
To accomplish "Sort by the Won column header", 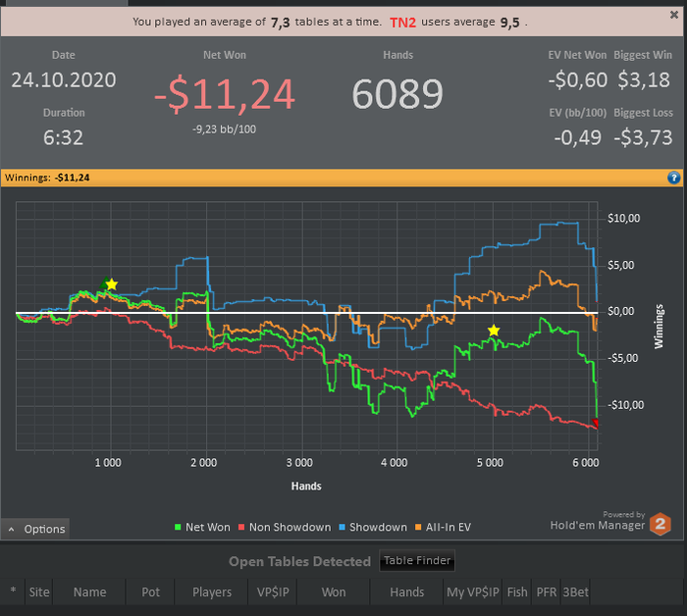I will pyautogui.click(x=334, y=591).
